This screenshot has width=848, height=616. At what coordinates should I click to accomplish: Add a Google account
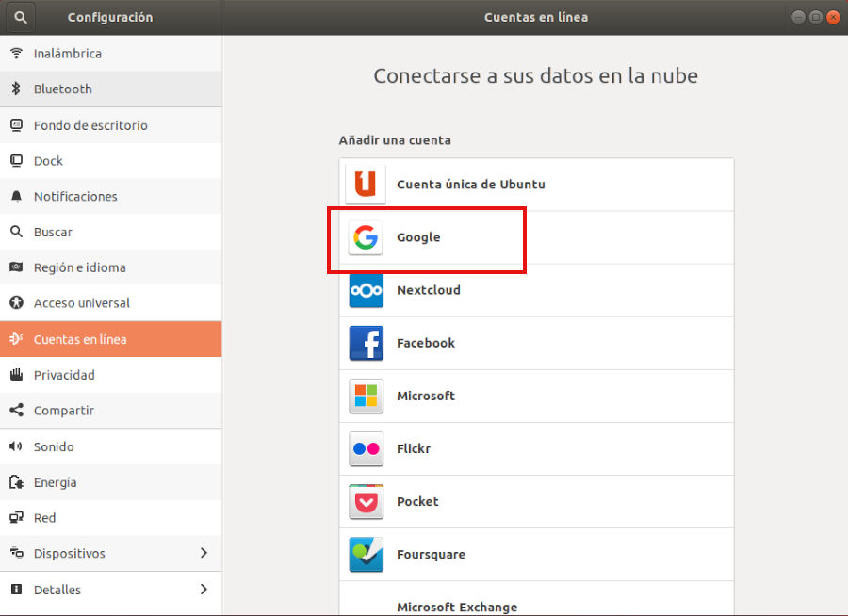536,237
